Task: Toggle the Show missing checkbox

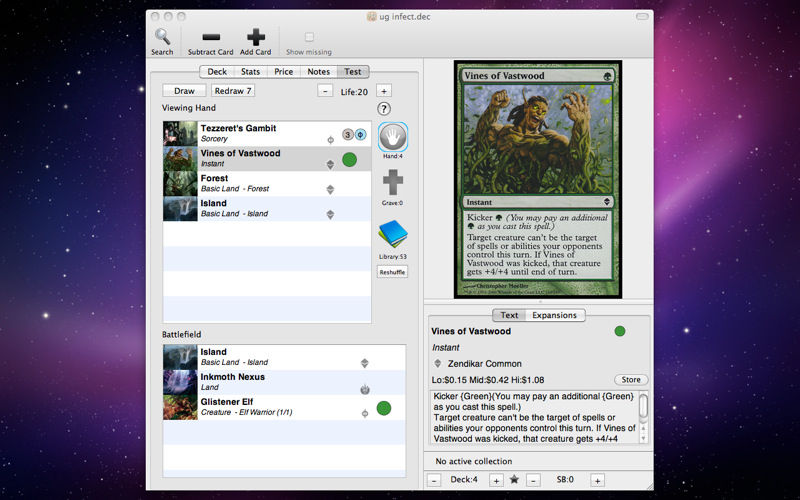Action: (309, 37)
